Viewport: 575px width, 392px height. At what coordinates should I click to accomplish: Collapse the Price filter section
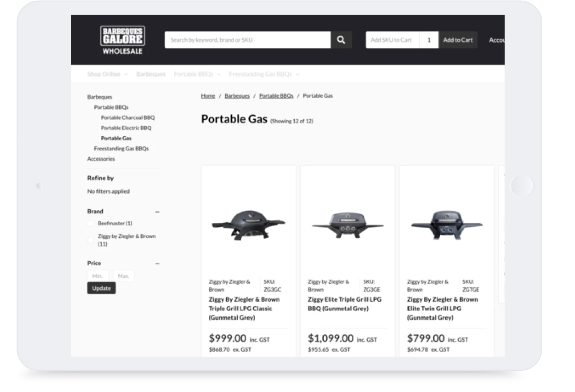pos(157,264)
